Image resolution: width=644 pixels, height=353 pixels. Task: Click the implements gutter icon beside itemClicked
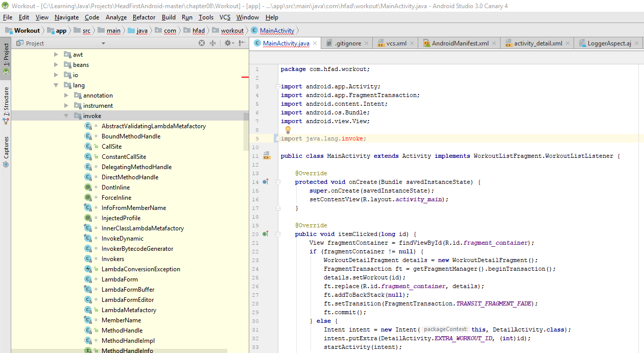pos(265,233)
